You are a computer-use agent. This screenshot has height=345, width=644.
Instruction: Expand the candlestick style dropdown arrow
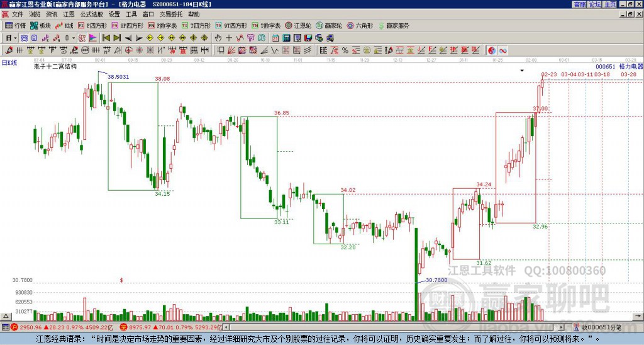pyautogui.click(x=74, y=38)
